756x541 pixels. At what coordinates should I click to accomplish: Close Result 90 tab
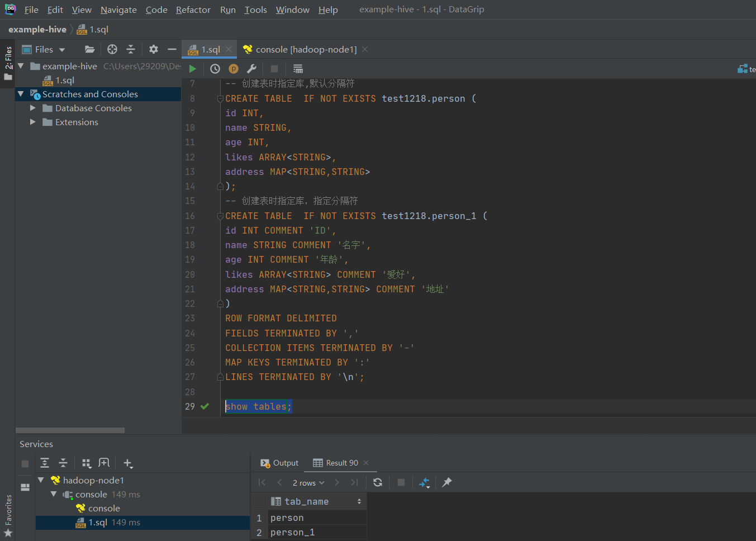[366, 463]
